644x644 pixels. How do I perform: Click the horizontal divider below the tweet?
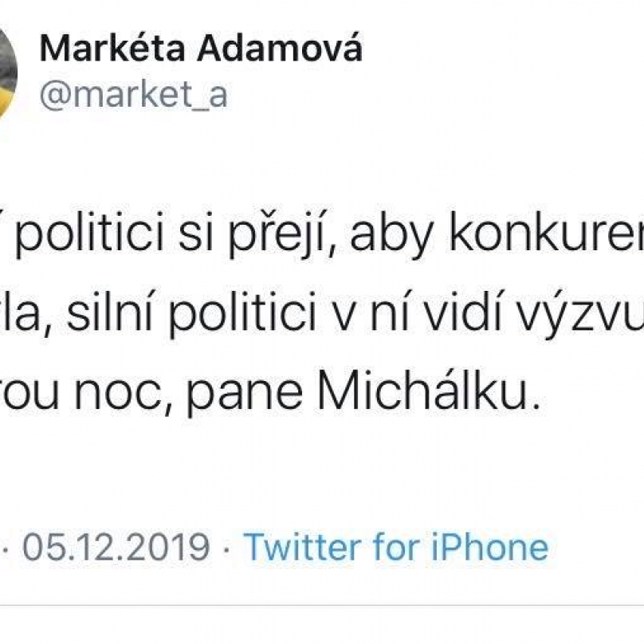(x=322, y=605)
